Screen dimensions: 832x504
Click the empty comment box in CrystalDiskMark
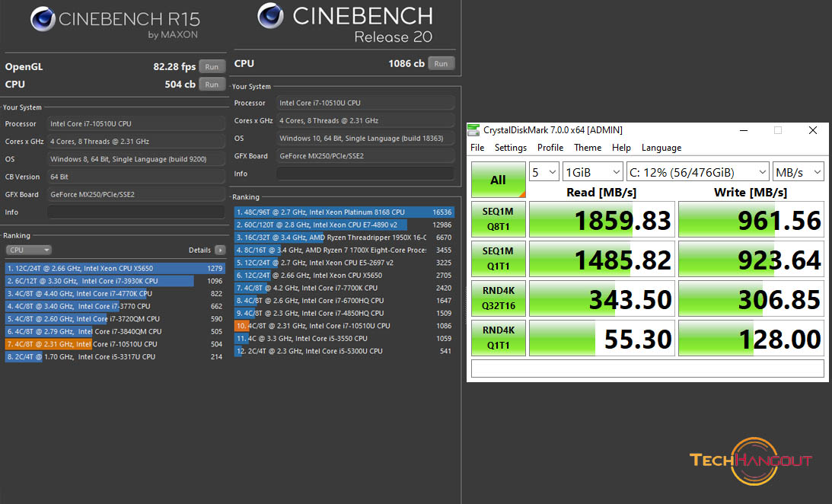pyautogui.click(x=647, y=368)
